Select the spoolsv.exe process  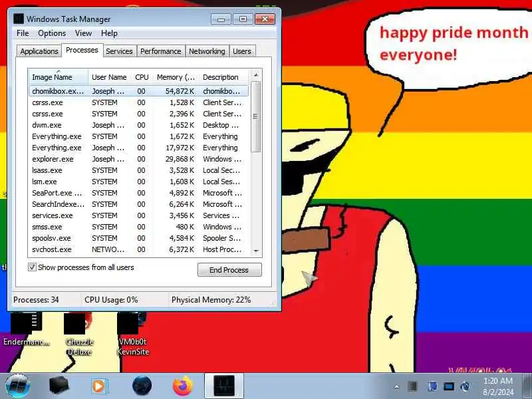tap(138, 238)
